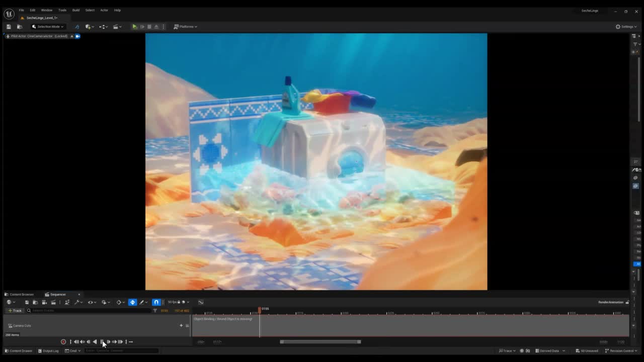644x362 pixels.
Task: Open the Sequencer curve editor icon
Action: (201, 302)
